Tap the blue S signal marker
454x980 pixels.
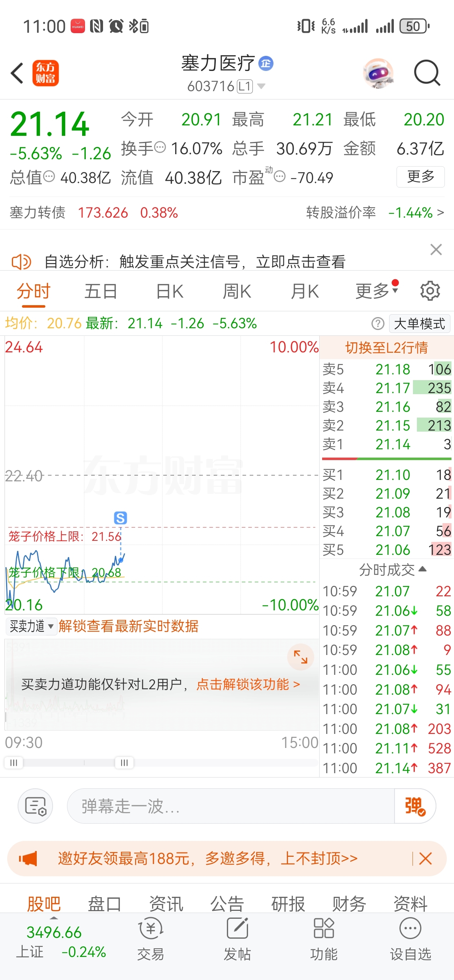coord(120,518)
